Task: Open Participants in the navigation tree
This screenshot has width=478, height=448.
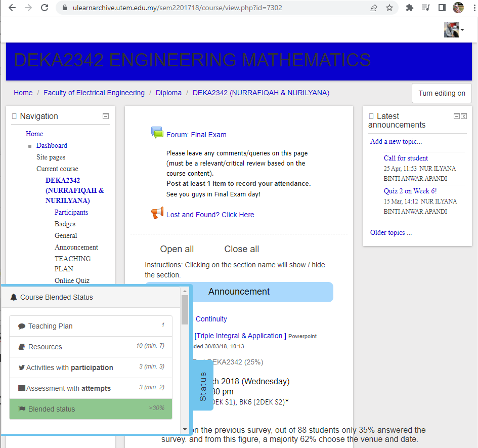Action: coord(71,213)
